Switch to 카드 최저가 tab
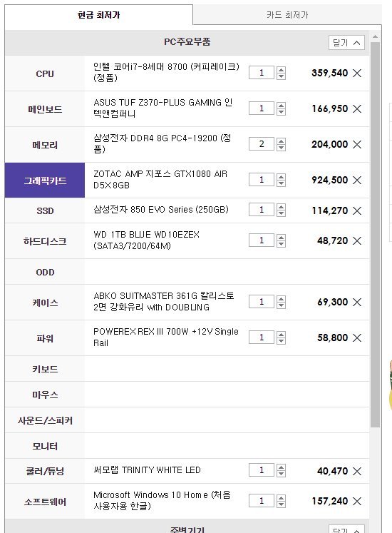Viewport: 392px width, 533px height. click(287, 15)
